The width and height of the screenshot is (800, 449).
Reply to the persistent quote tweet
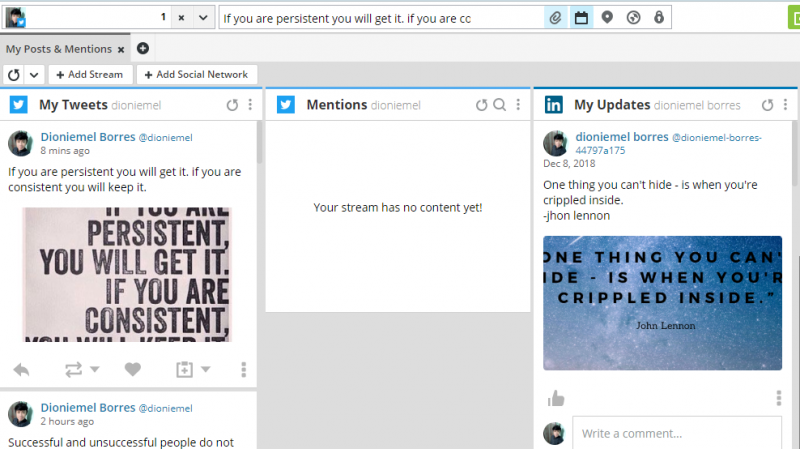(21, 369)
